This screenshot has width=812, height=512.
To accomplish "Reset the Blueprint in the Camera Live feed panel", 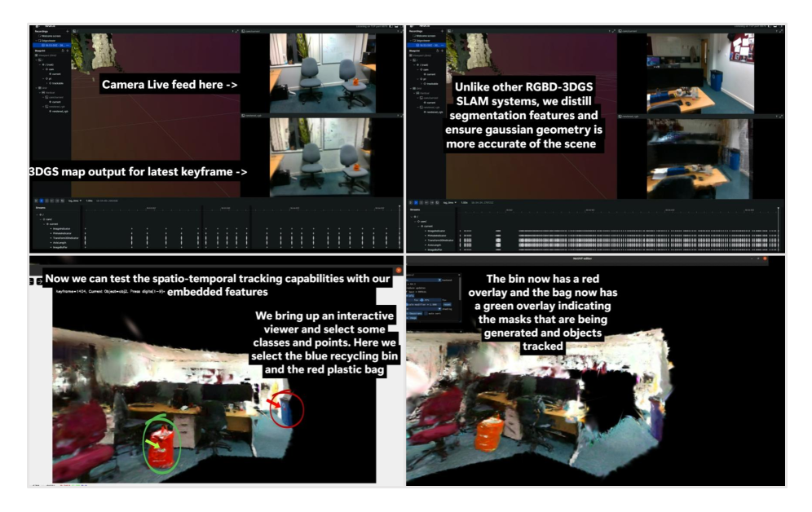I will pos(63,51).
